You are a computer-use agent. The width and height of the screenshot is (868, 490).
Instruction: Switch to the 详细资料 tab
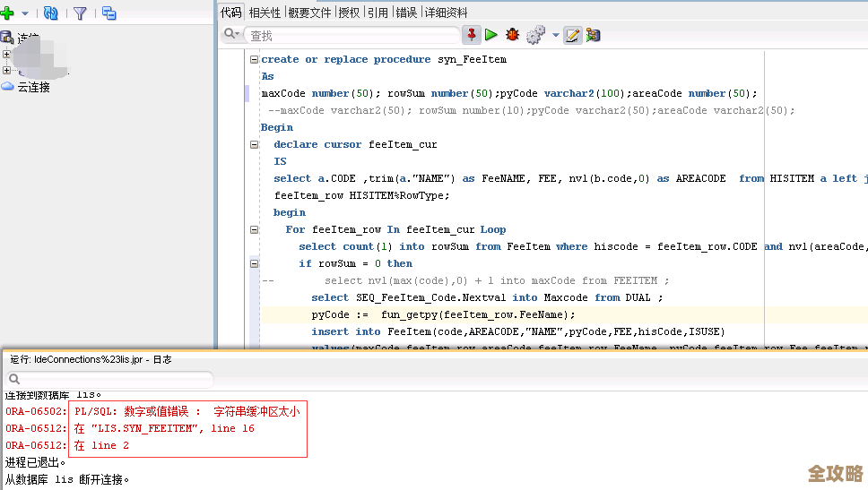(x=447, y=13)
